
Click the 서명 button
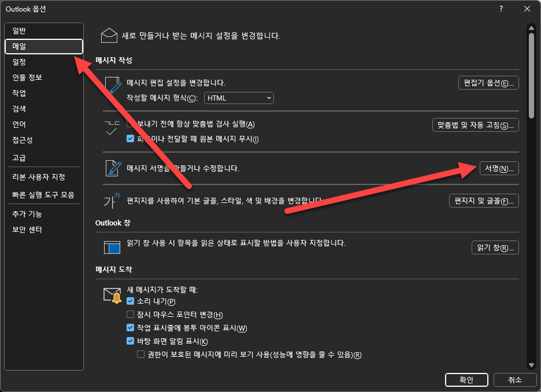click(499, 168)
